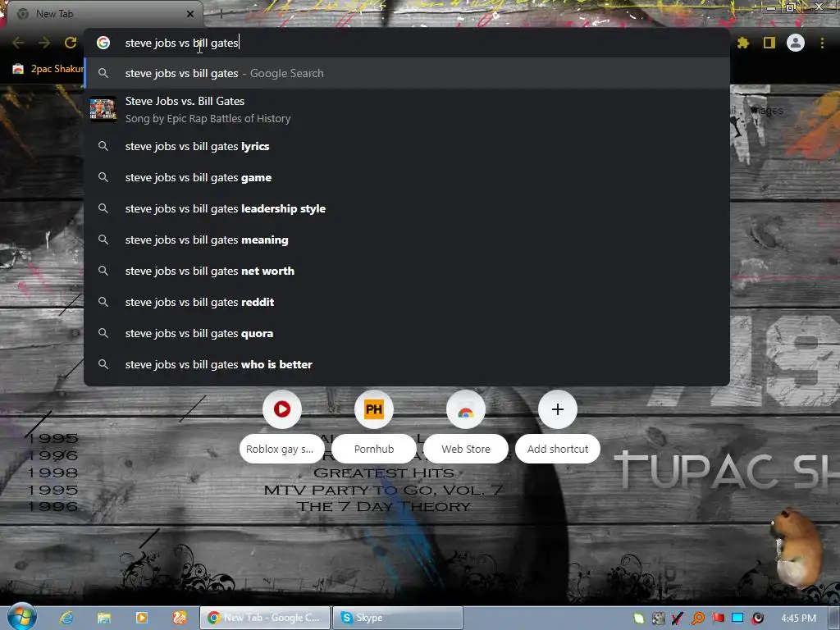
Task: Click the Google icon in the address bar
Action: pos(103,43)
